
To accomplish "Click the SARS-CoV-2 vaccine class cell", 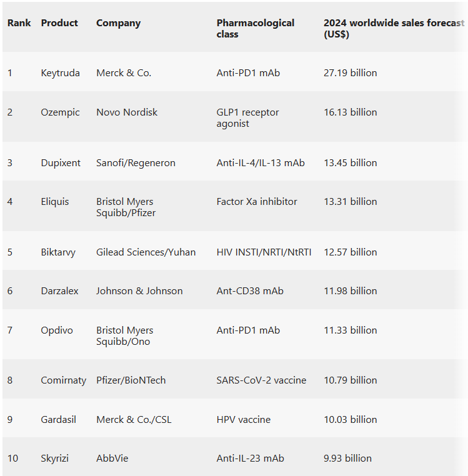I will (261, 380).
